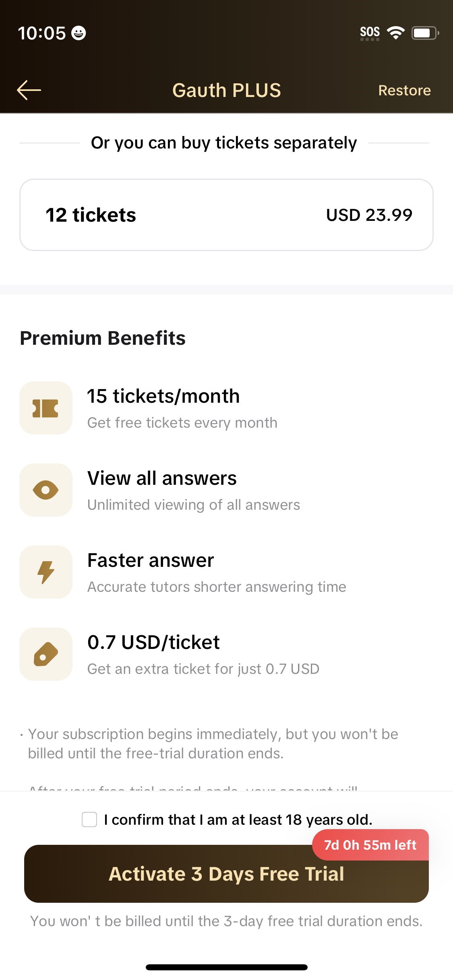Check the 18 years old confirmation box
453x980 pixels.
(89, 819)
